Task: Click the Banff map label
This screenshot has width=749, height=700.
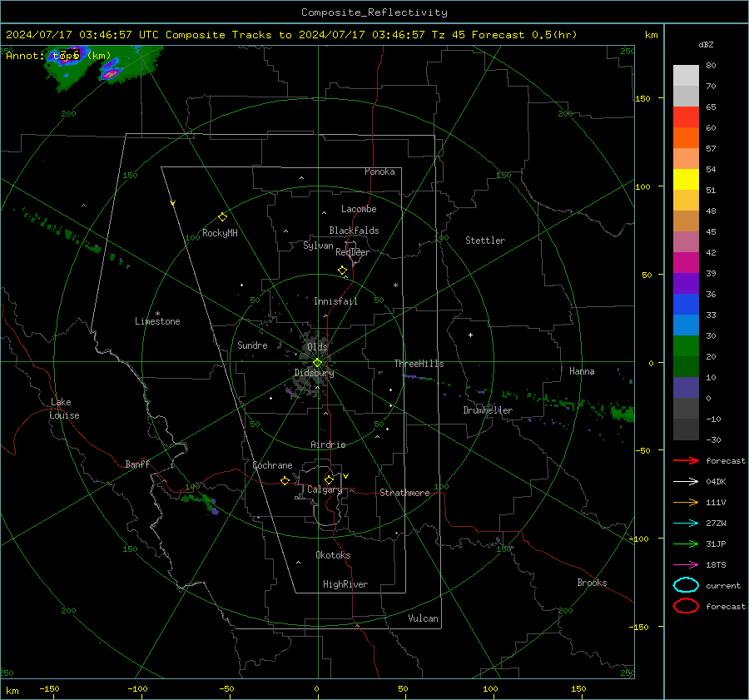Action: click(137, 464)
